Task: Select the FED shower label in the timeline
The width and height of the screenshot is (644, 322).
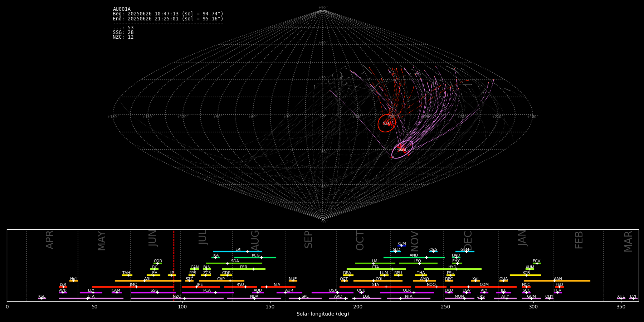Action: [559, 285]
